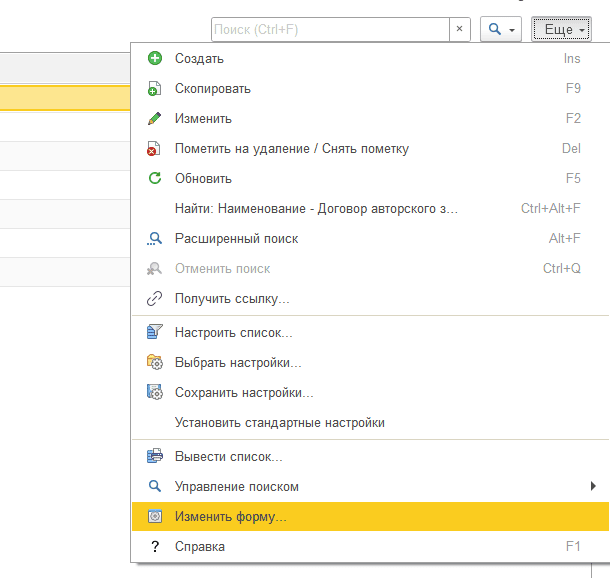The image size is (610, 578).
Task: Click the Расширенный поиск magnifier icon
Action: pyautogui.click(x=154, y=239)
